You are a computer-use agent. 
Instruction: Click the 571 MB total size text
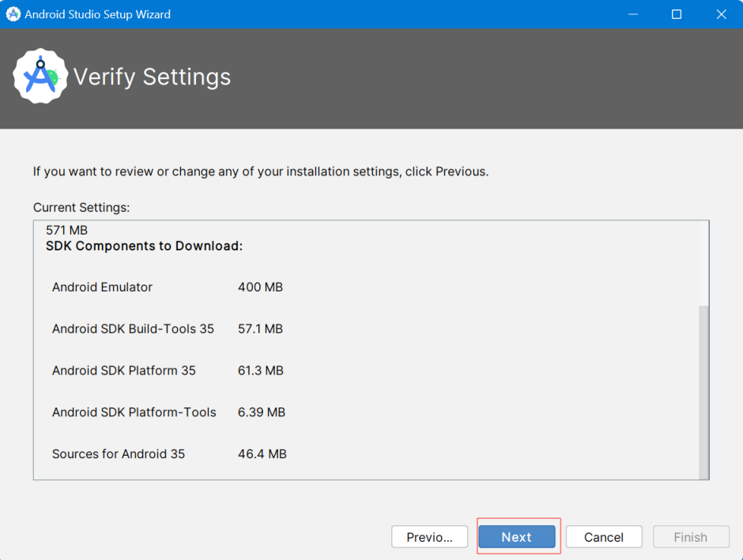[x=67, y=230]
